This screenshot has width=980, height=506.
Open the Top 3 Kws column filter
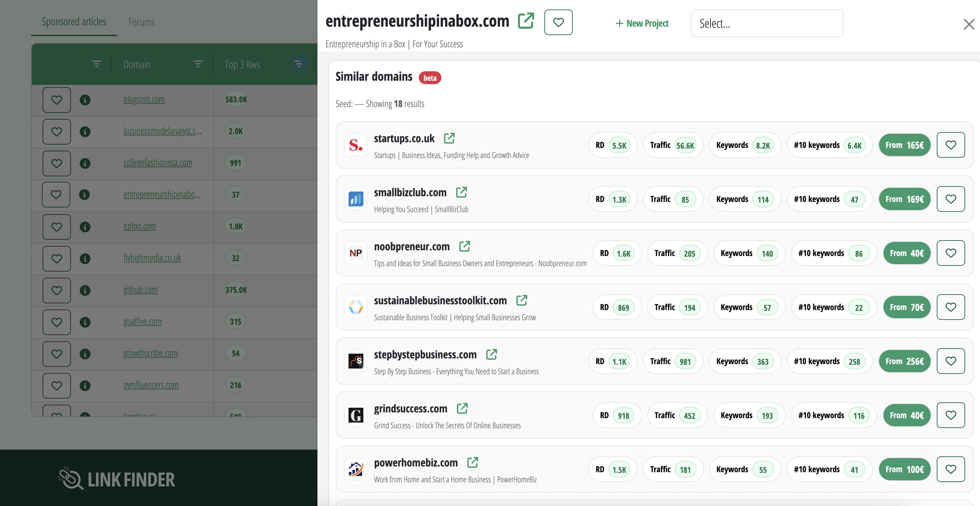298,64
